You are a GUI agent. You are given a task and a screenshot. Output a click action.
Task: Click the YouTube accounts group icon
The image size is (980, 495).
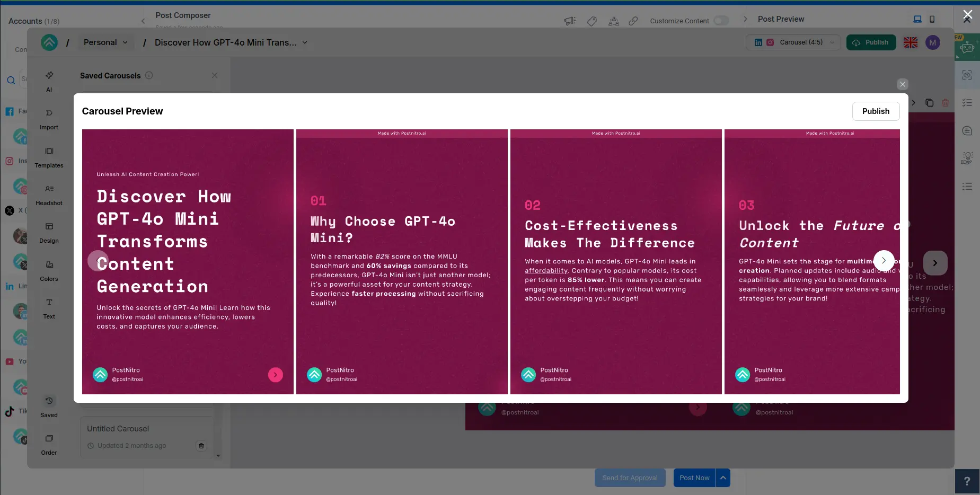10,361
